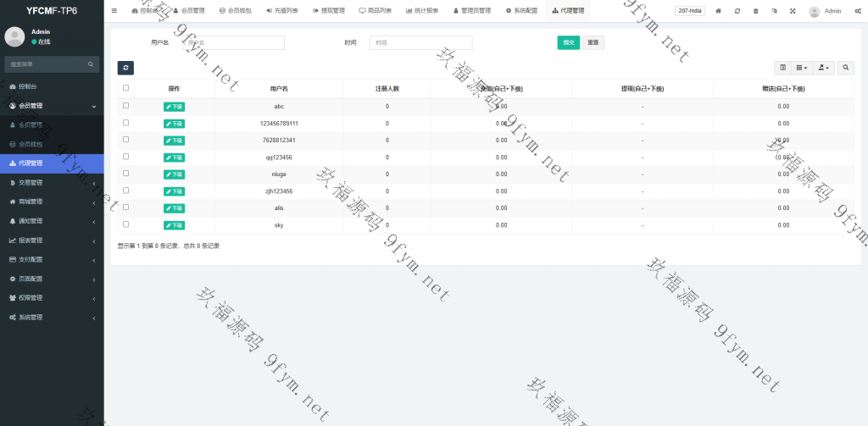The image size is (868, 426).
Task: Switch to the 充值列表 tab
Action: tap(281, 11)
